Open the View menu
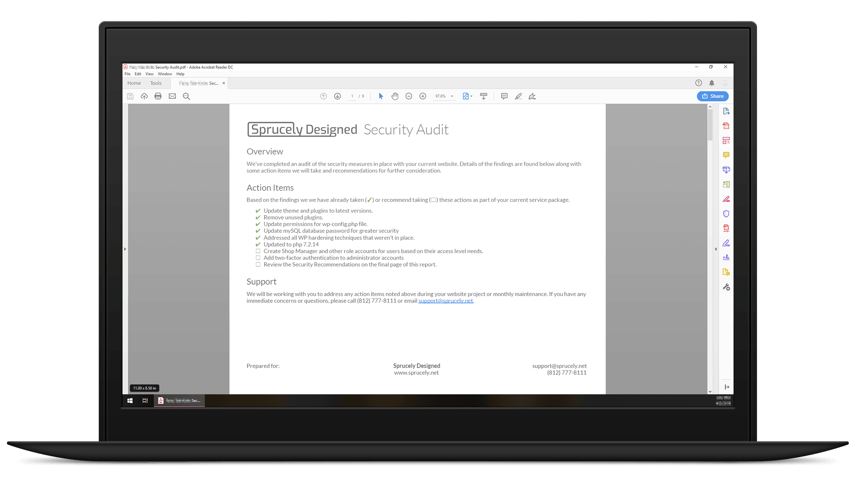Image resolution: width=868 pixels, height=488 pixels. pos(149,74)
